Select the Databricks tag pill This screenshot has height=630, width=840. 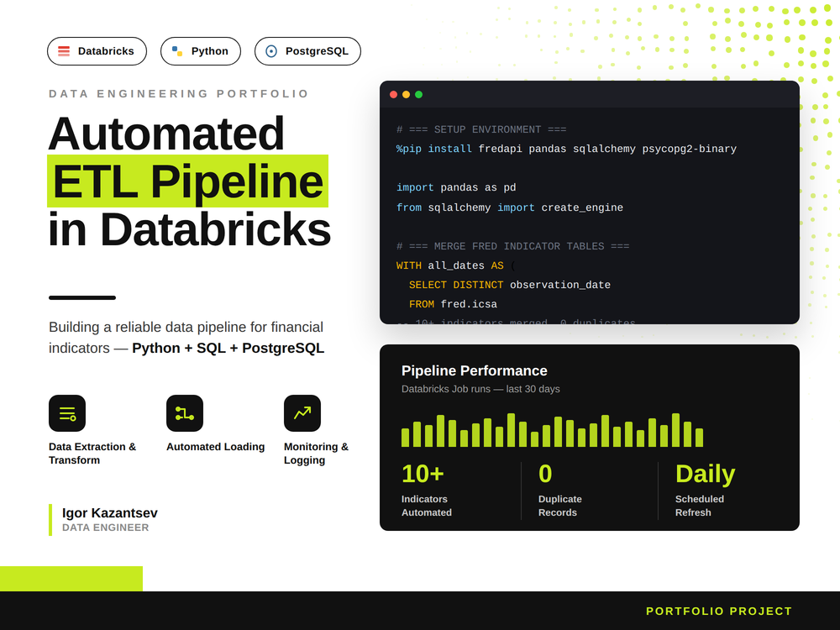tap(97, 51)
